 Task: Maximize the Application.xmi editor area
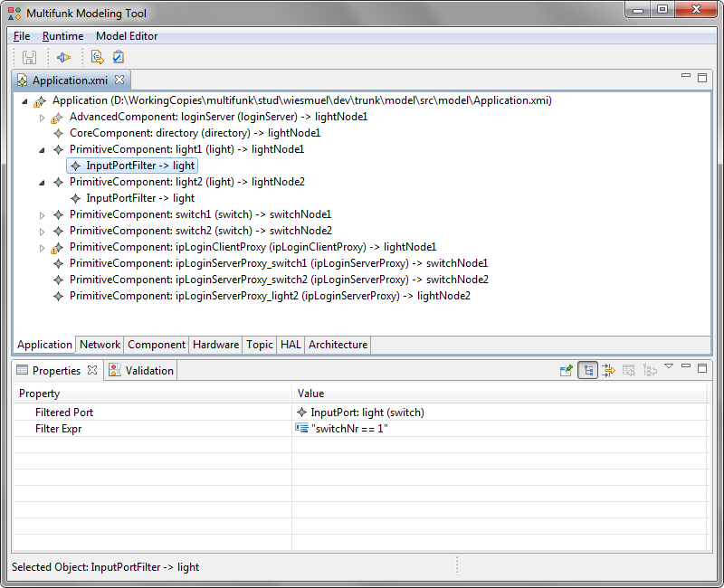coord(702,78)
